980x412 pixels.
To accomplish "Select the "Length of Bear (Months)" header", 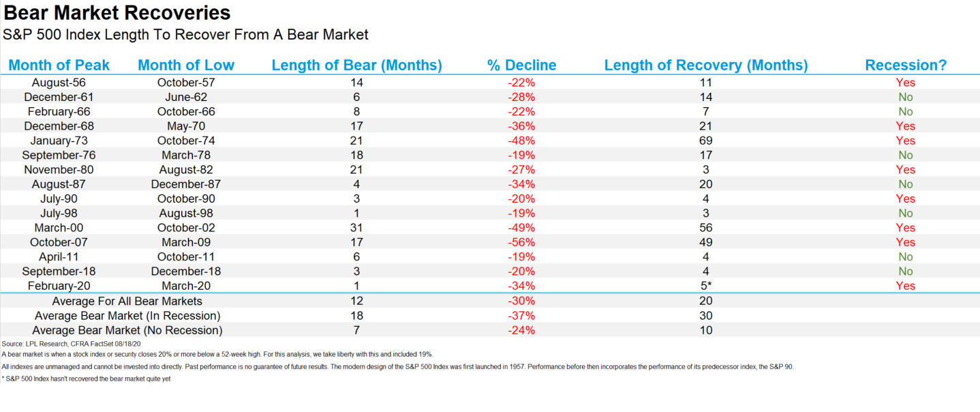I will (x=356, y=65).
